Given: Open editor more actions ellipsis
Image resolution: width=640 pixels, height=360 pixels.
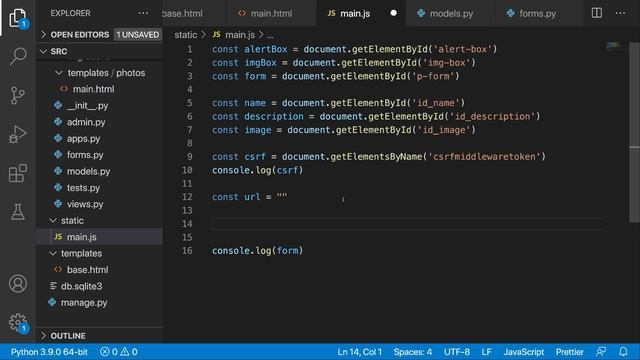Looking at the screenshot, I should 620,13.
